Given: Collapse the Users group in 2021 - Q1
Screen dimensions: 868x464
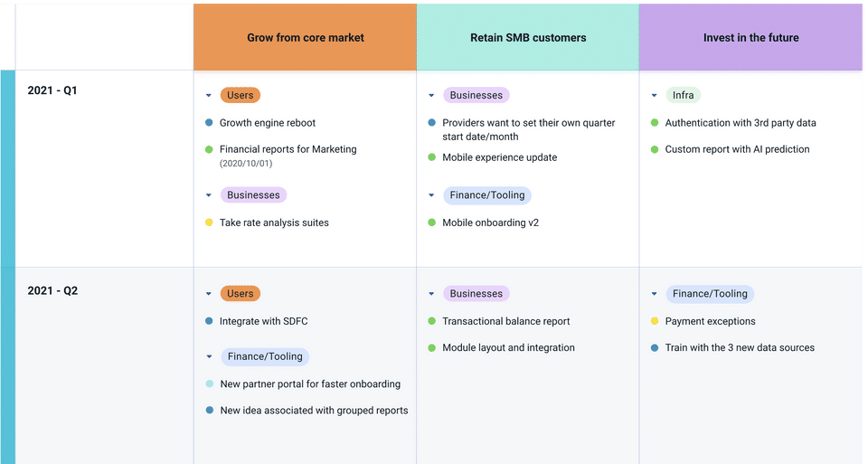Looking at the screenshot, I should click(209, 95).
